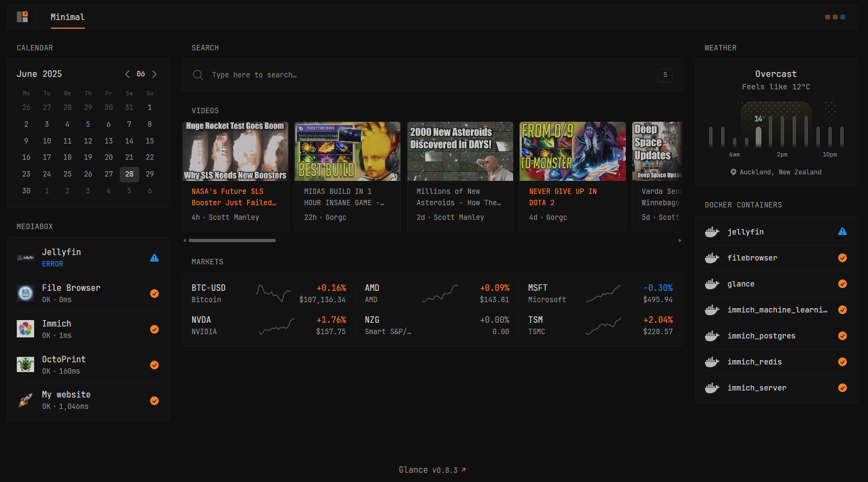Click the calendar month number 06

pyautogui.click(x=141, y=74)
